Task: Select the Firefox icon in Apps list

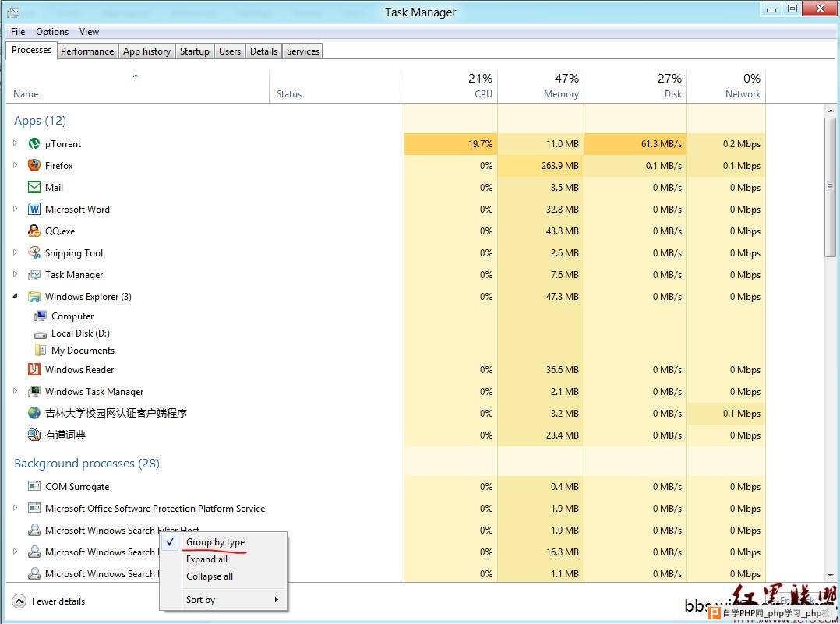Action: [34, 166]
